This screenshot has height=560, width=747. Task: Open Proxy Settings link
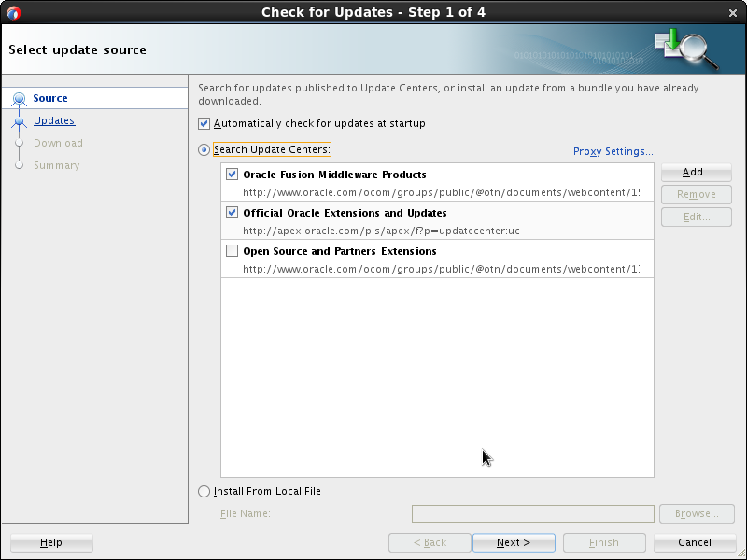point(613,151)
